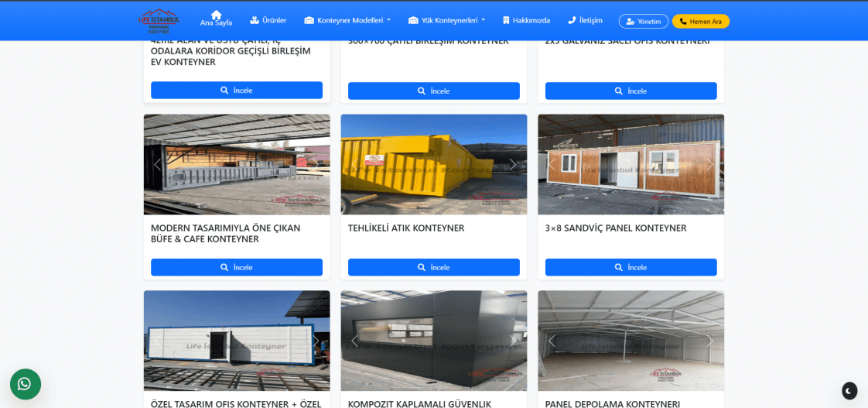Open Ürünler from the navbar
Image resolution: width=868 pixels, height=408 pixels.
coord(268,20)
